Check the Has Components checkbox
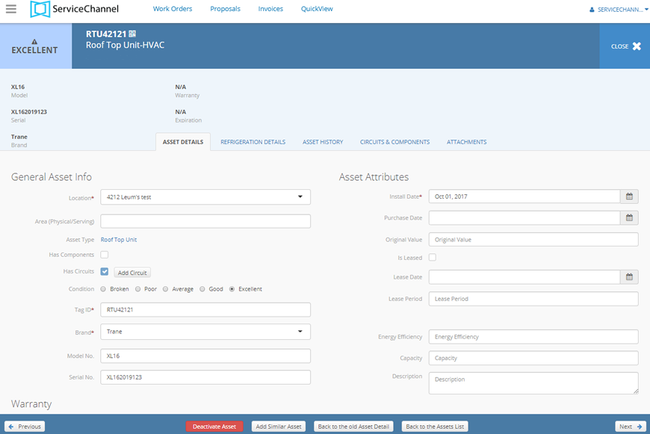650x434 pixels. click(x=104, y=255)
